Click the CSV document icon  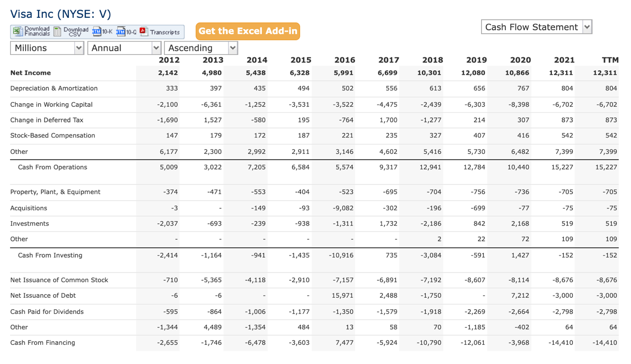(x=58, y=32)
